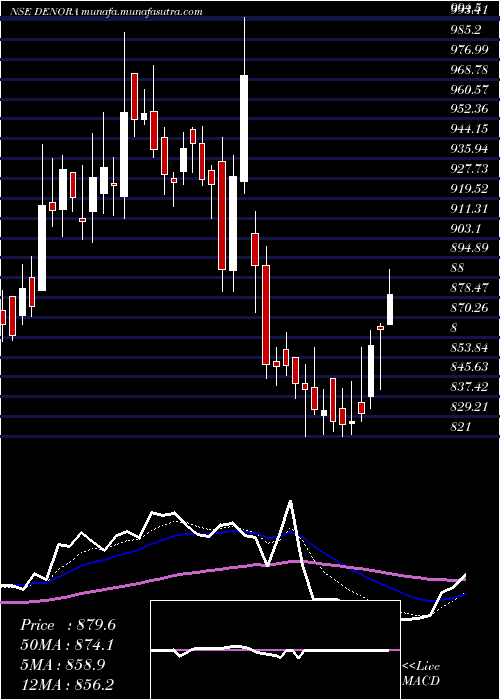Select the 894.89 price axis label

(470, 248)
